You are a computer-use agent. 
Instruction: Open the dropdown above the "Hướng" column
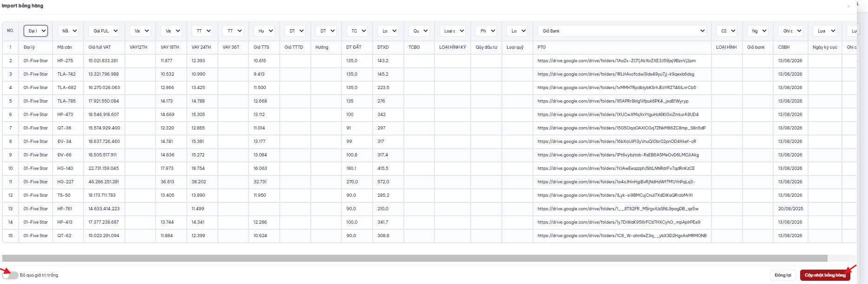tap(326, 31)
